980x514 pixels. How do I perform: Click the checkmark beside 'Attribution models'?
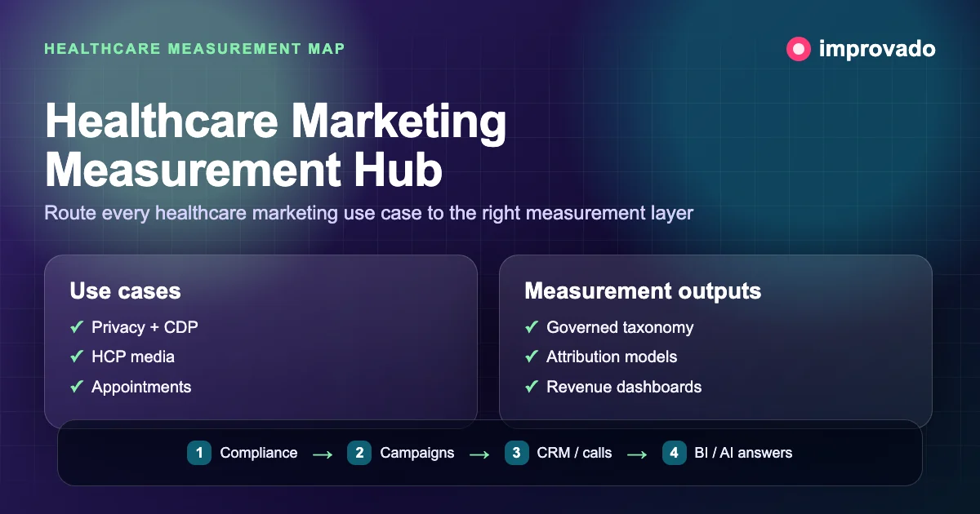pyautogui.click(x=532, y=357)
